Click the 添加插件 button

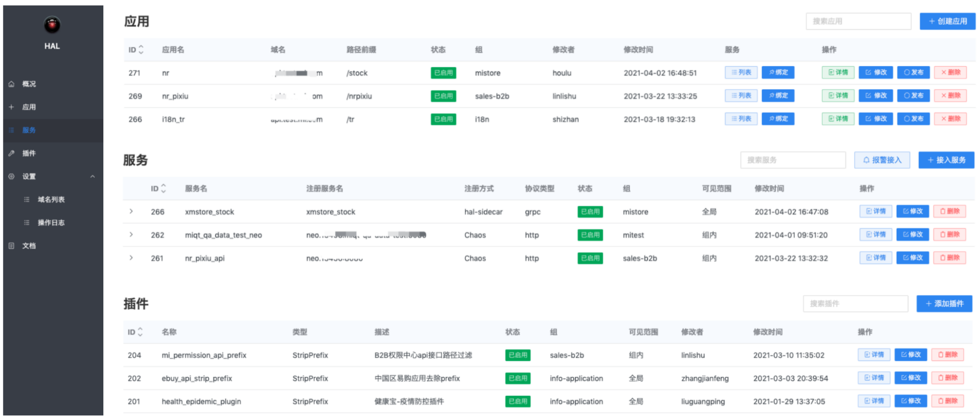[x=944, y=304]
